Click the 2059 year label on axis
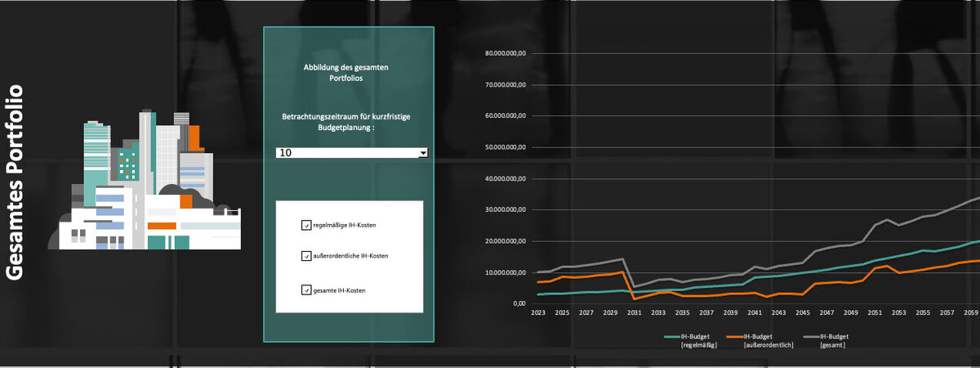Viewport: 980px width, 368px height. point(971,312)
